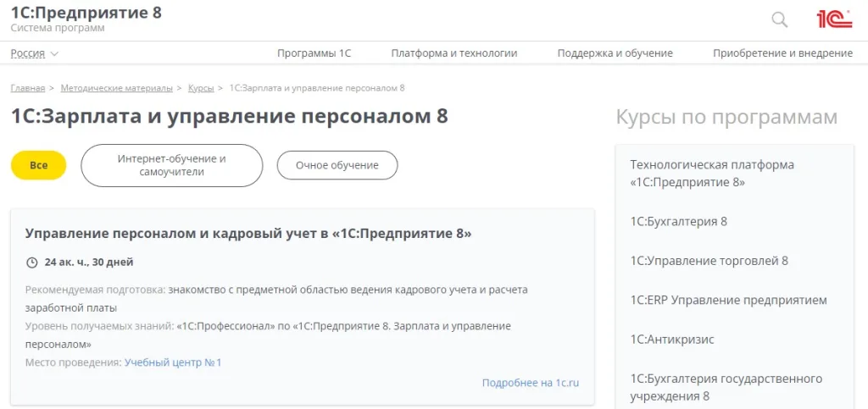Follow the Подробнее на 1c.ru link
868x409 pixels.
point(531,383)
